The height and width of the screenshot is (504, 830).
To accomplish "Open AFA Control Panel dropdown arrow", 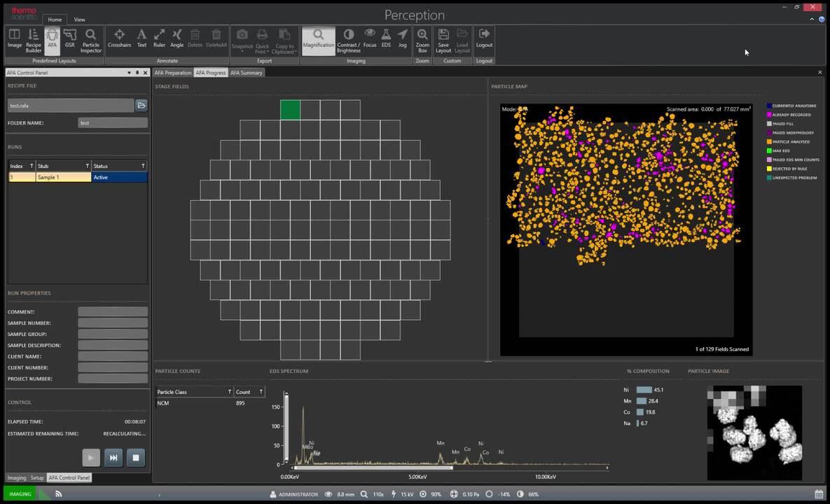I will tap(129, 73).
